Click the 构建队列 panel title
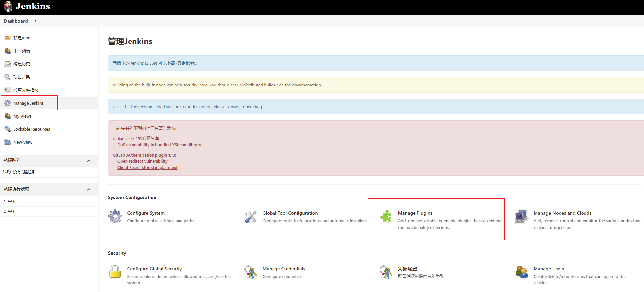The width and height of the screenshot is (644, 292). click(12, 160)
